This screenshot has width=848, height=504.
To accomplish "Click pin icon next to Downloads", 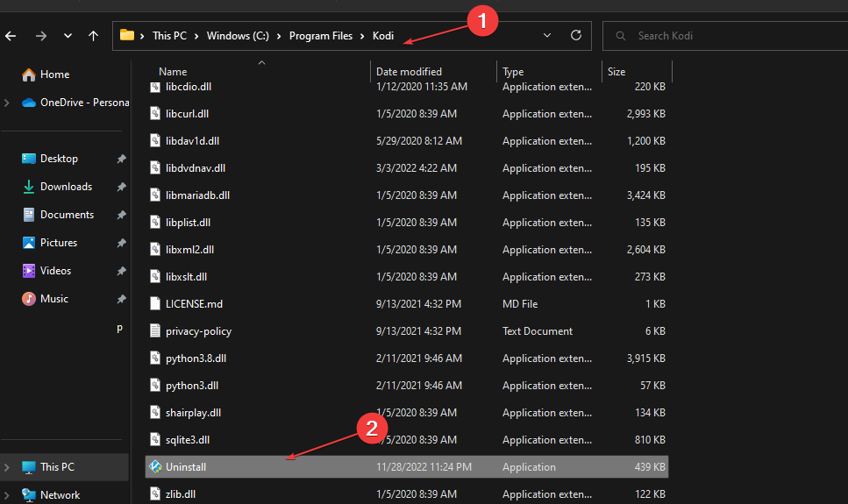I will pos(122,187).
